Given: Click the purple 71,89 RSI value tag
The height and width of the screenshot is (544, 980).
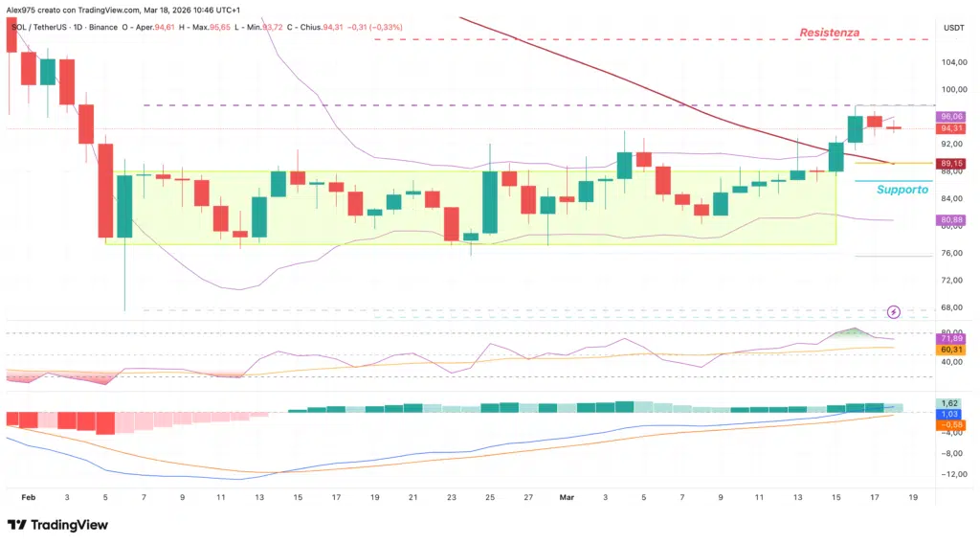Looking at the screenshot, I should pos(951,339).
